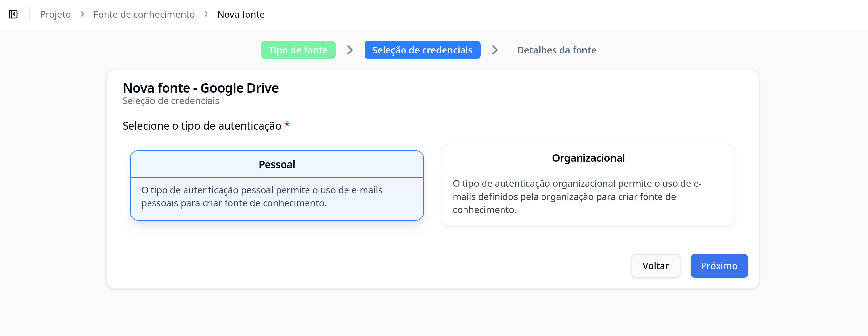Return to the Tipo de fonte step

tap(298, 50)
